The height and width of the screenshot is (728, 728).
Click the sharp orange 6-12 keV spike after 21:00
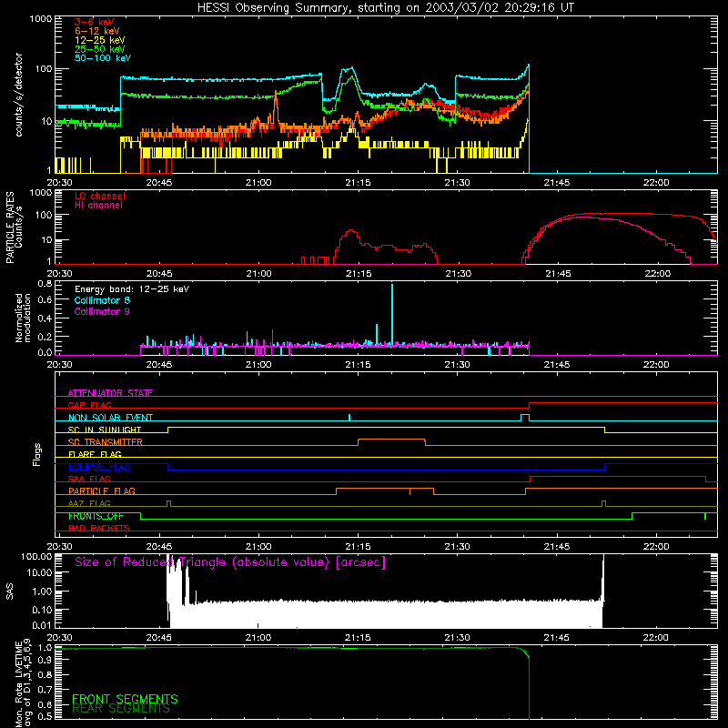pyautogui.click(x=276, y=109)
